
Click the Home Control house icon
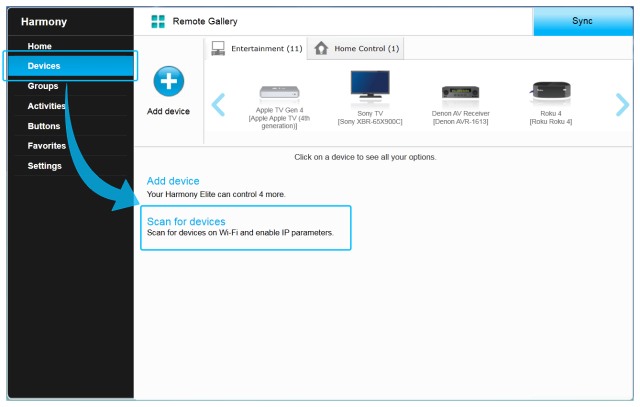pos(321,48)
